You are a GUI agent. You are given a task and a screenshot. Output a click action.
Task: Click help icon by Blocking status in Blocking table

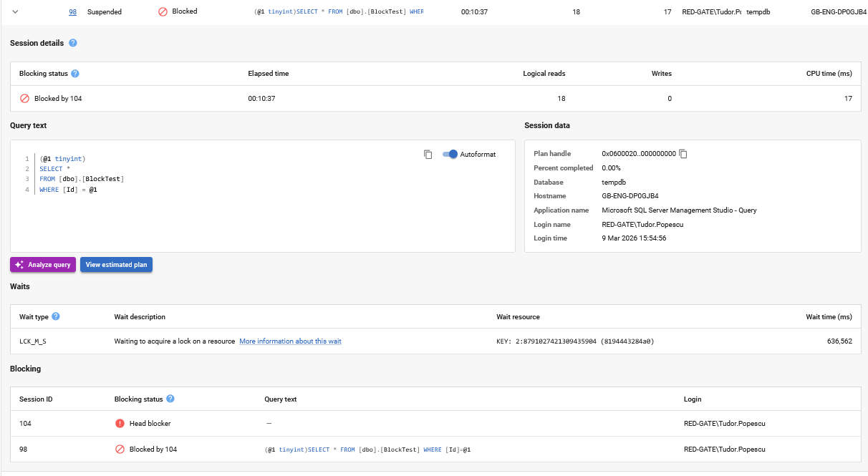(x=170, y=399)
